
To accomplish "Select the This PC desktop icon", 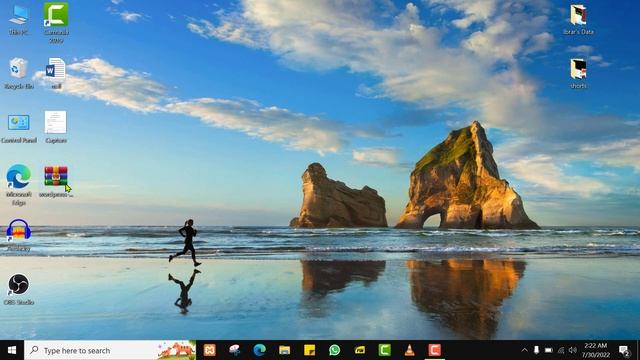I will click(x=18, y=20).
